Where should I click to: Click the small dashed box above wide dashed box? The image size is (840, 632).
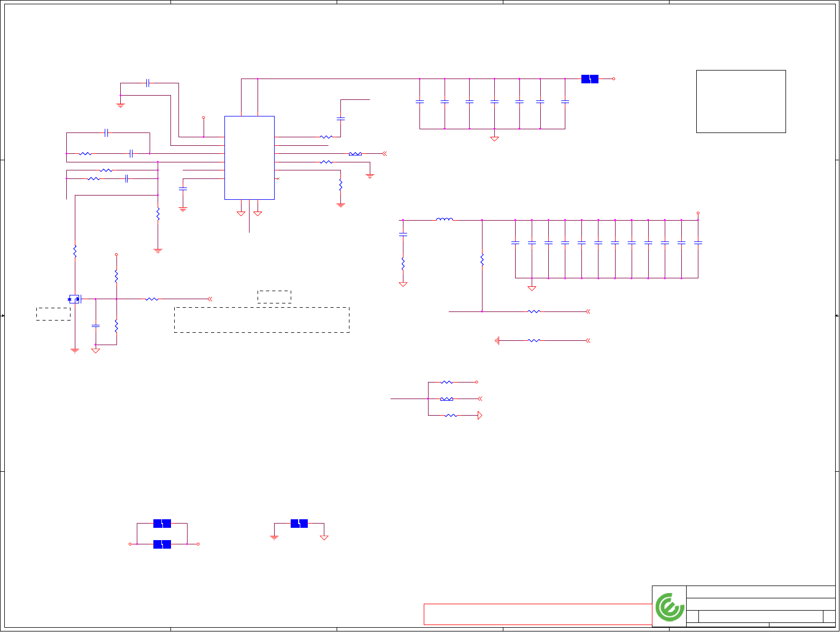tap(274, 297)
